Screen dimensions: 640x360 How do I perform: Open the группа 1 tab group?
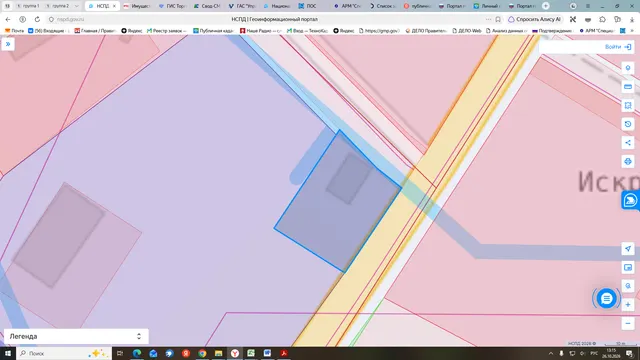(29, 6)
